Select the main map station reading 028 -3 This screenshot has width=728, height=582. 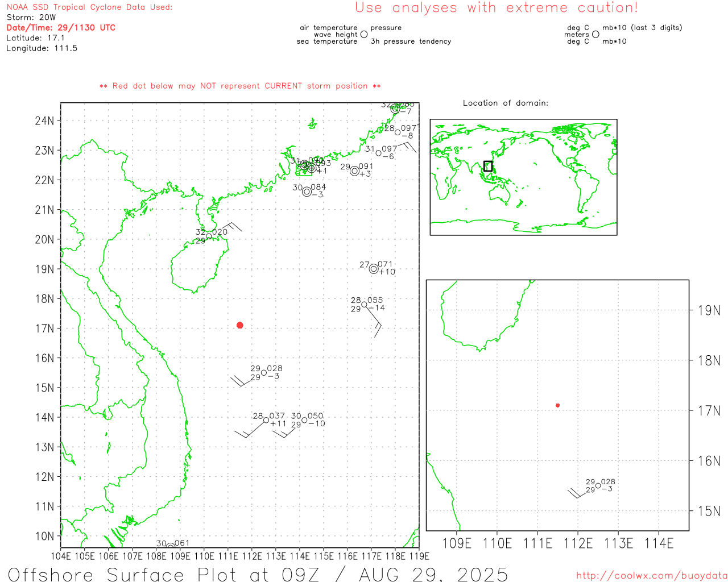(x=264, y=373)
